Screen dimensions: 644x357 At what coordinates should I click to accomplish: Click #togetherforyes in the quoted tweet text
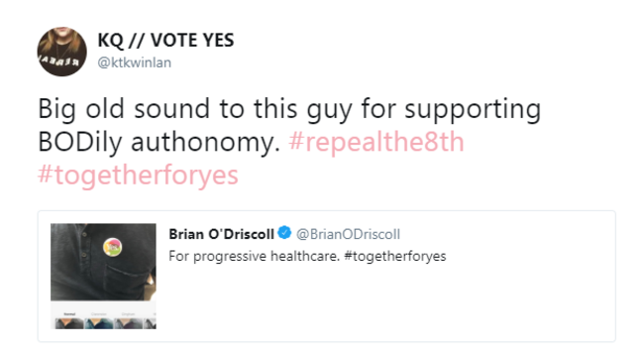coord(395,256)
